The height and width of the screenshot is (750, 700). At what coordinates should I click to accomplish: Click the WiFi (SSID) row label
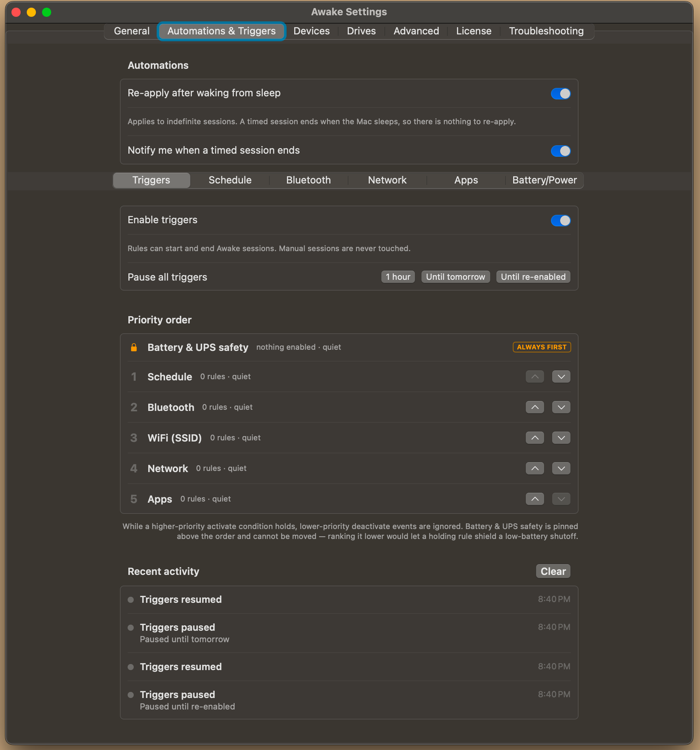(x=175, y=438)
